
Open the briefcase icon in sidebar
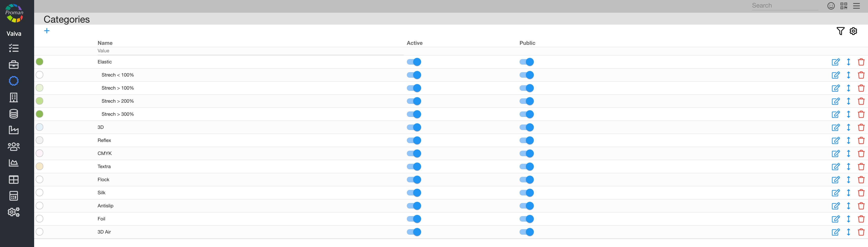(13, 65)
